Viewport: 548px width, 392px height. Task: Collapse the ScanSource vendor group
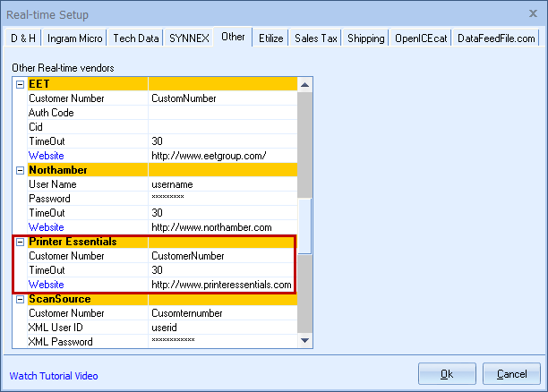[21, 299]
